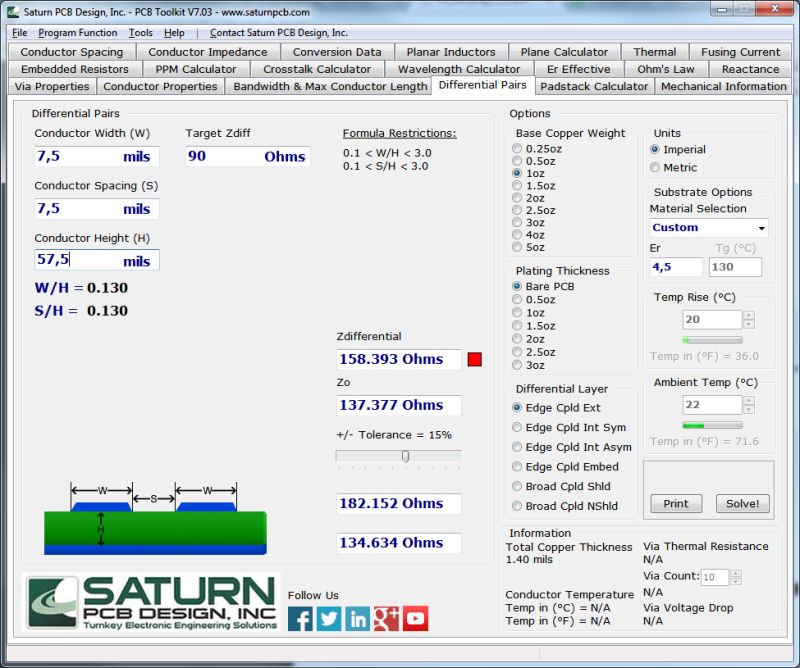Open the YouTube channel icon
The height and width of the screenshot is (668, 800).
pos(415,618)
